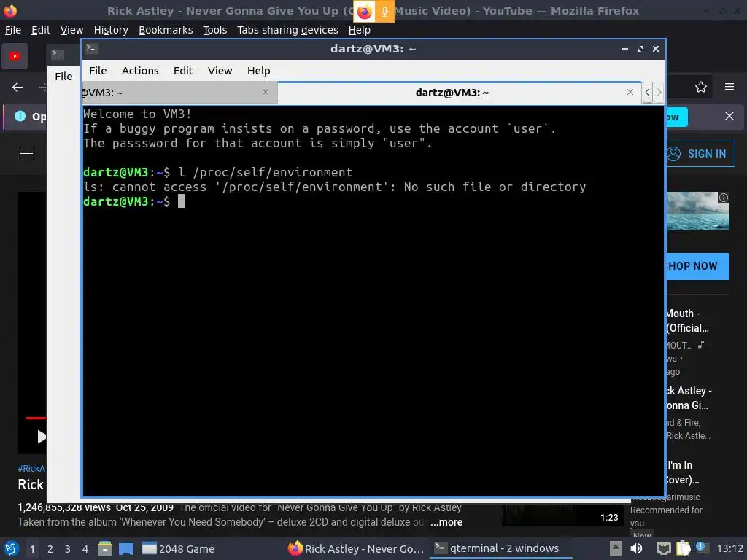747x560 pixels.
Task: Click show desktop icon in taskbar
Action: [125, 548]
